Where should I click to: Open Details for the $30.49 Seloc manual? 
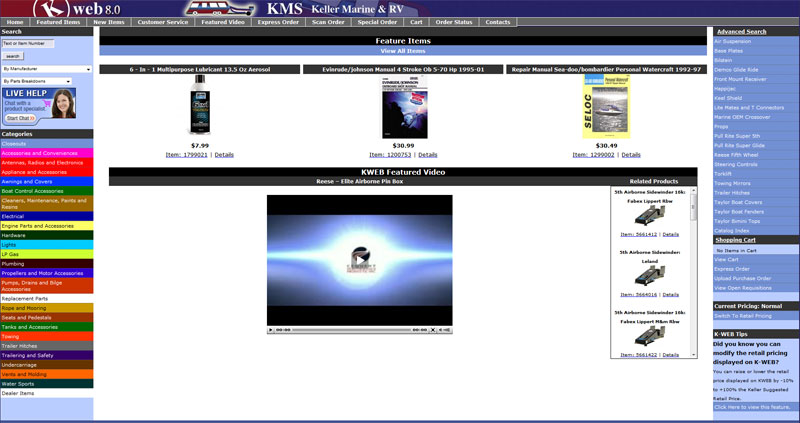(631, 155)
